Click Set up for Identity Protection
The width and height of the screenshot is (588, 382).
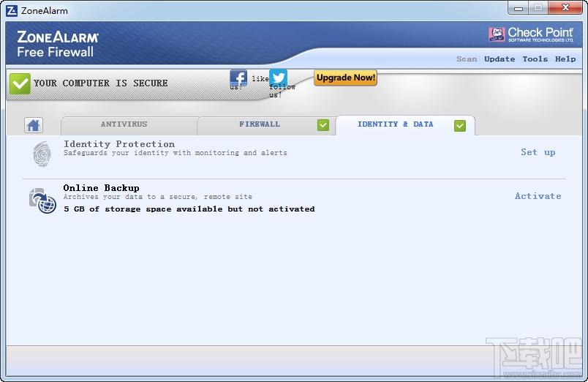click(x=538, y=152)
